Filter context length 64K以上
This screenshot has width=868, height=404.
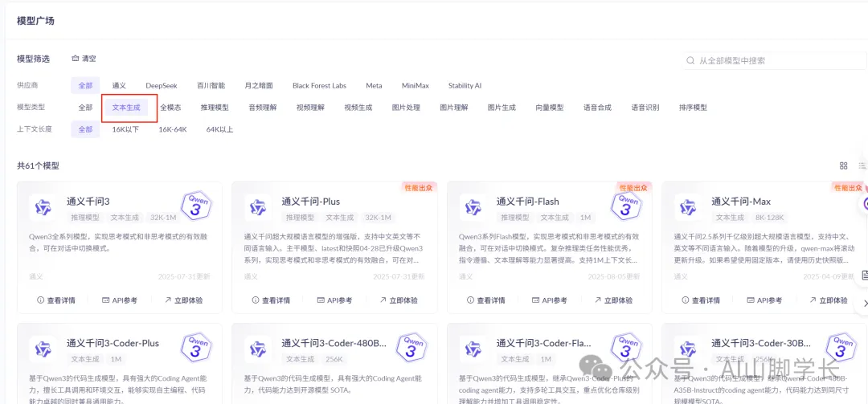tap(219, 129)
